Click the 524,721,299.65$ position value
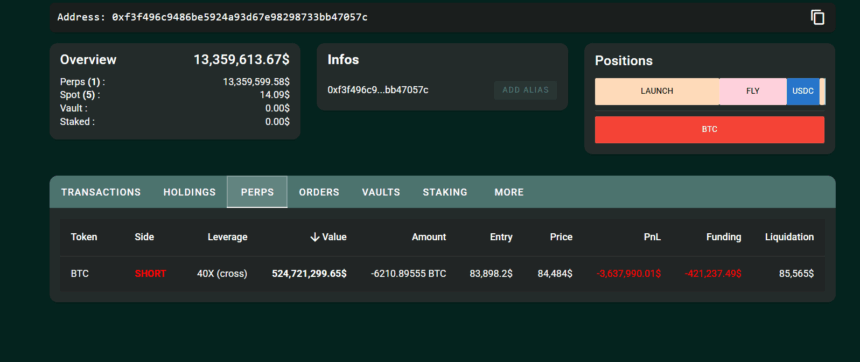The width and height of the screenshot is (860, 362). click(x=309, y=273)
